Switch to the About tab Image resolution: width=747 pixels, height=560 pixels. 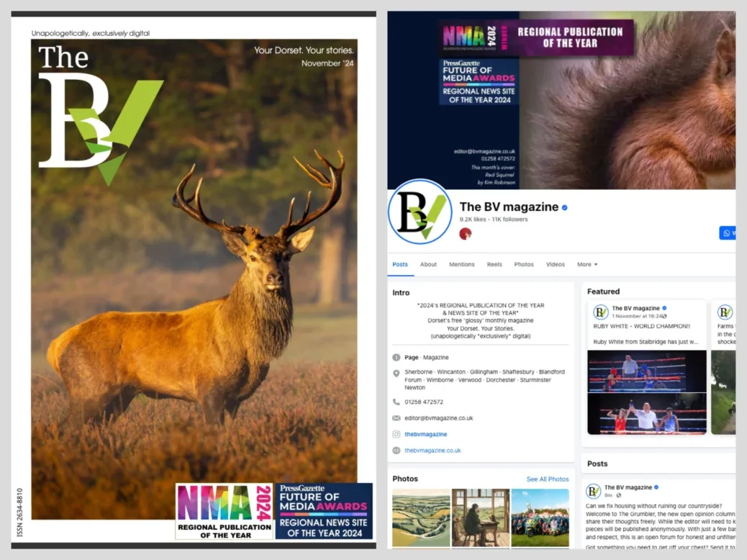pos(428,264)
